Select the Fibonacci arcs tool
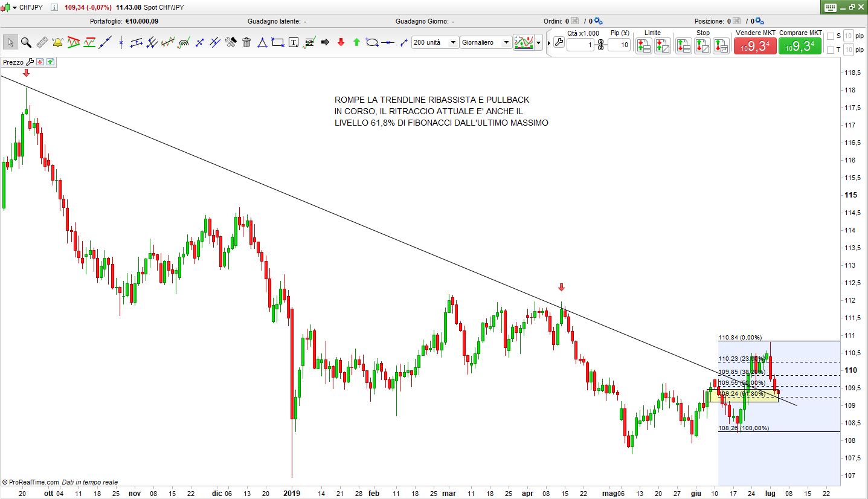This screenshot has height=499, width=868. (184, 42)
